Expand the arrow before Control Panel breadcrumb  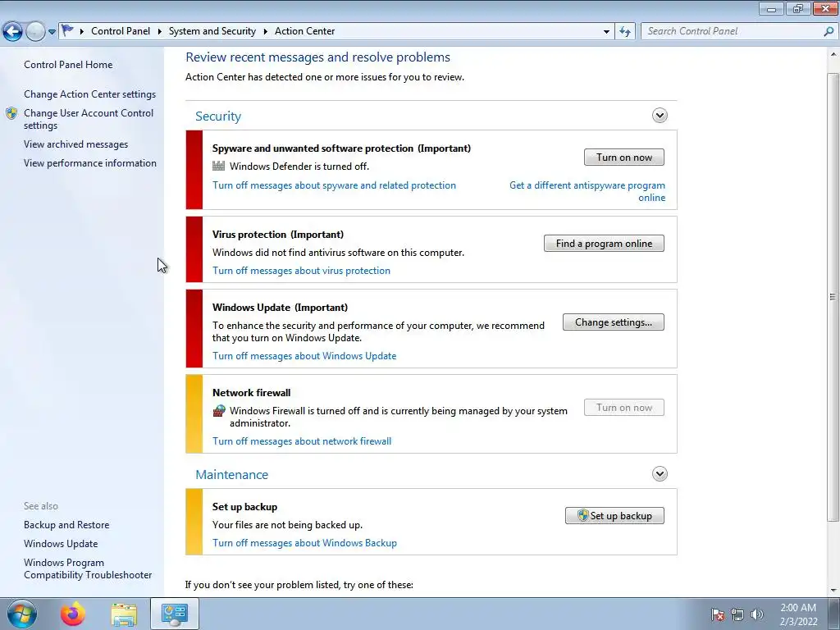(x=82, y=31)
